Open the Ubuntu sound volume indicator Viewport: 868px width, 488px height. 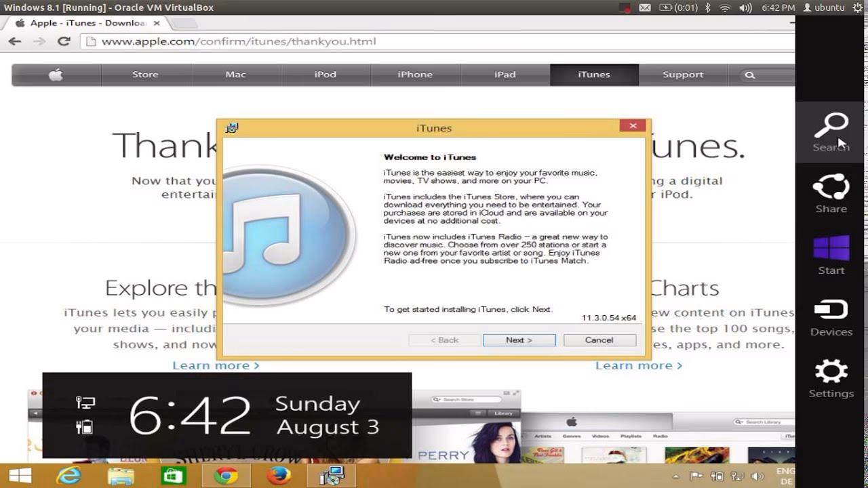(746, 7)
